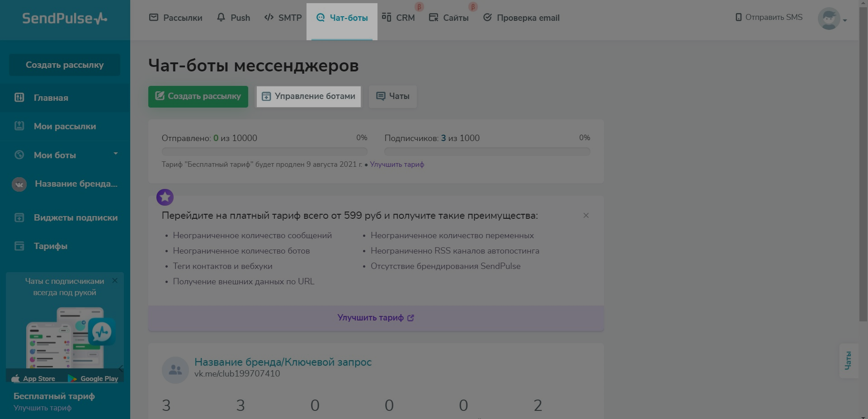Image resolution: width=868 pixels, height=419 pixels.
Task: Click the VK logo icon in sidebar
Action: [x=19, y=184]
